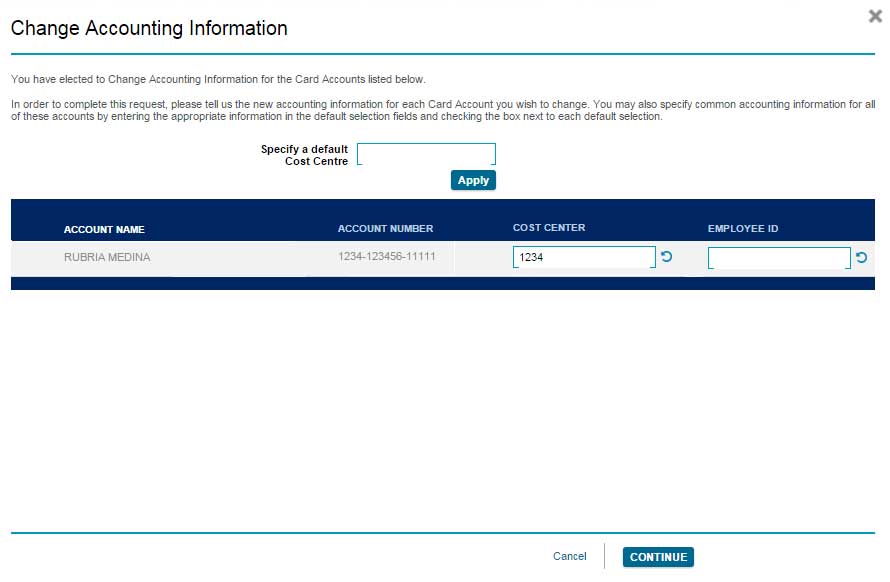Click the RUBRIA MEDINA account name cell
This screenshot has height=582, width=890.
(x=107, y=258)
